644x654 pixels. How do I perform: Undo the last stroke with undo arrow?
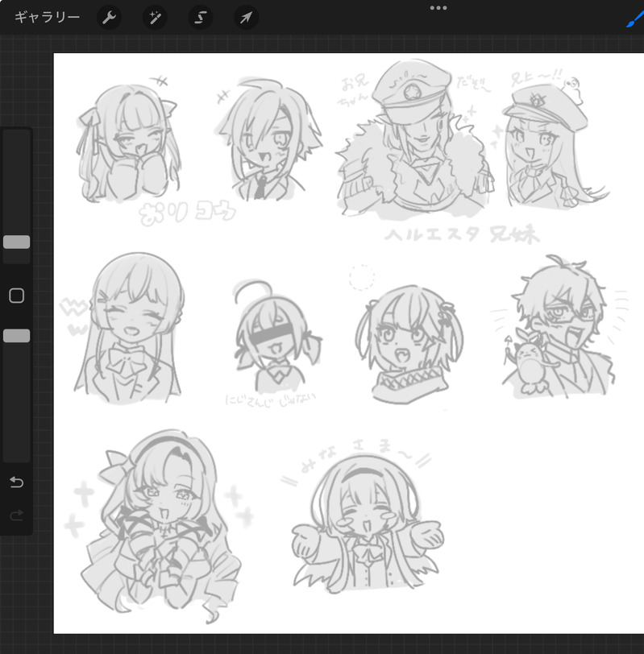(17, 482)
